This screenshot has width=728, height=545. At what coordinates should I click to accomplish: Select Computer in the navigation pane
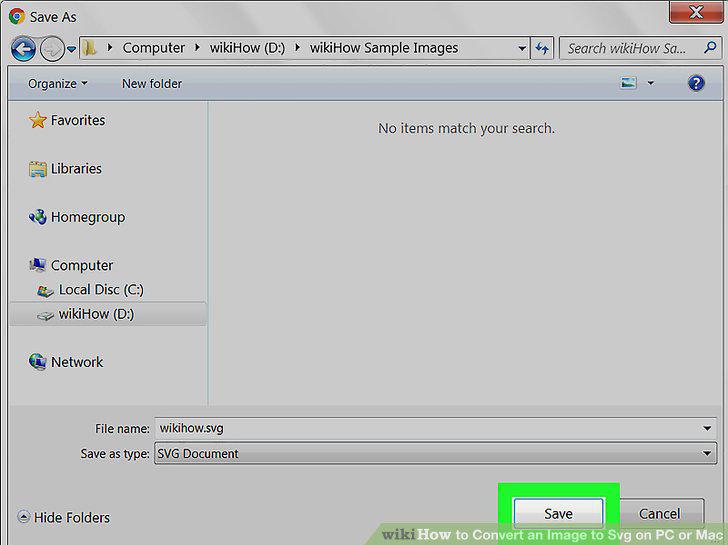click(x=82, y=266)
